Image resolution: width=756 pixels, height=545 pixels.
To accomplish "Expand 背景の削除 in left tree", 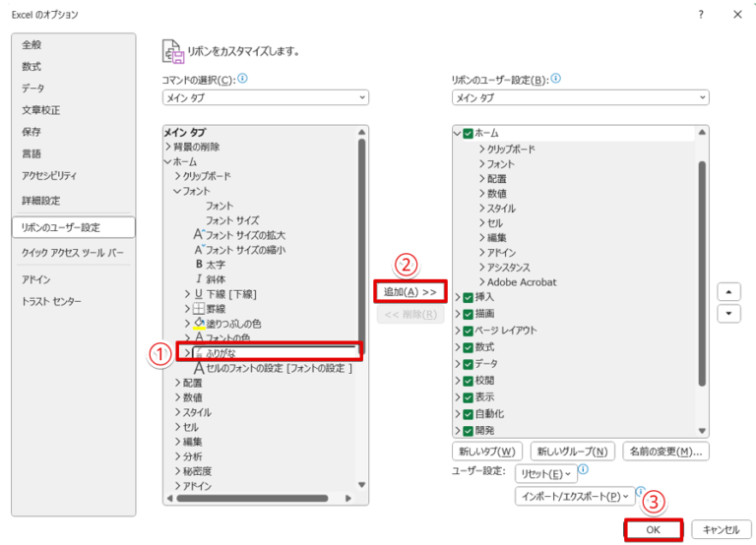I will (x=167, y=147).
